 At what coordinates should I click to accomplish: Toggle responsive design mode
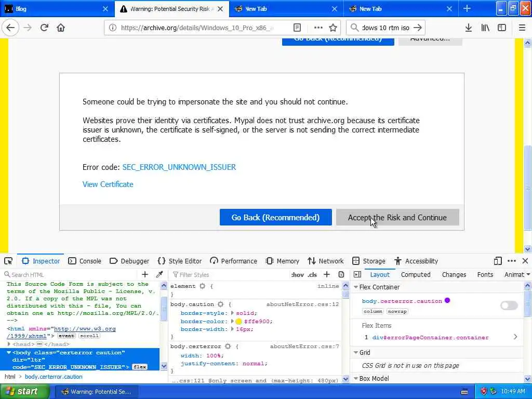tap(498, 261)
